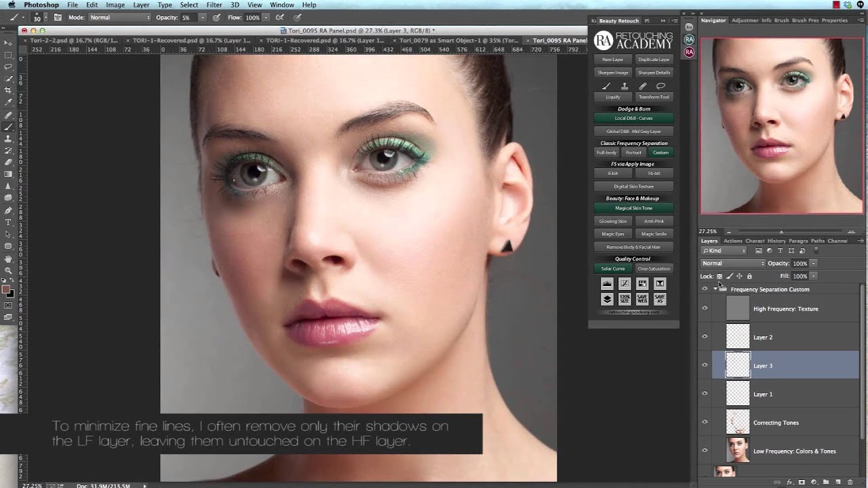
Task: Click the Digital Skin Texture button
Action: (633, 186)
